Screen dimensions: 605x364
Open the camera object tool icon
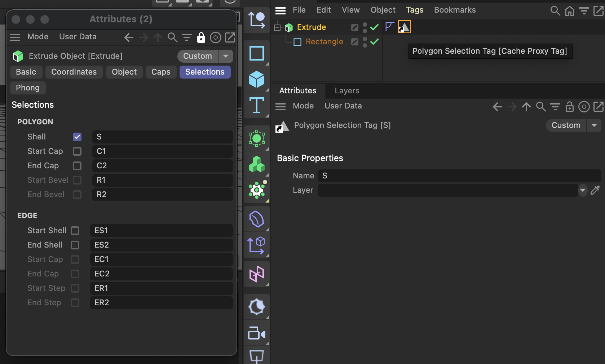[x=256, y=333]
